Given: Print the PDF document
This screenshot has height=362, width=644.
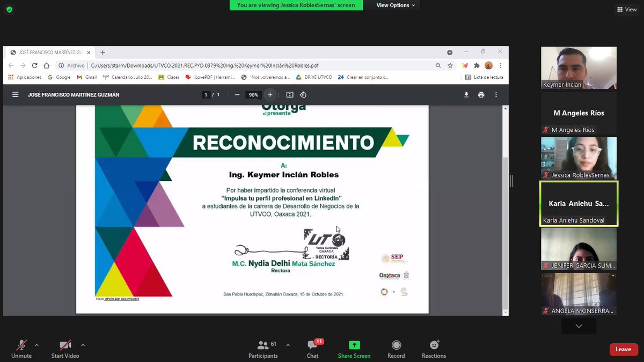Looking at the screenshot, I should [x=481, y=95].
